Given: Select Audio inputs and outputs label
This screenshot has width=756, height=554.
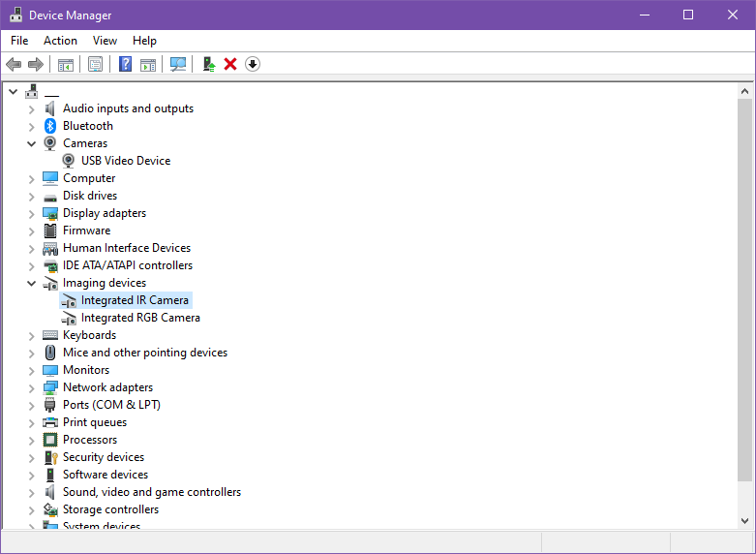Looking at the screenshot, I should coord(128,108).
